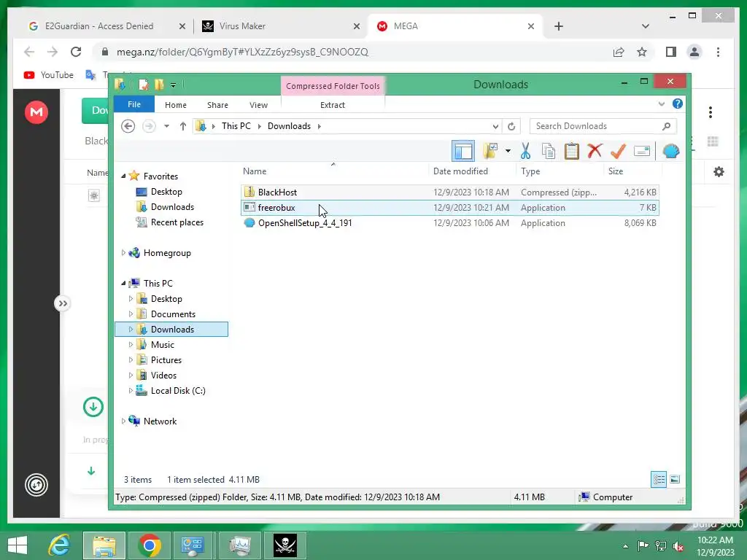The width and height of the screenshot is (747, 560).
Task: Cut the selection with scissors icon
Action: click(525, 152)
